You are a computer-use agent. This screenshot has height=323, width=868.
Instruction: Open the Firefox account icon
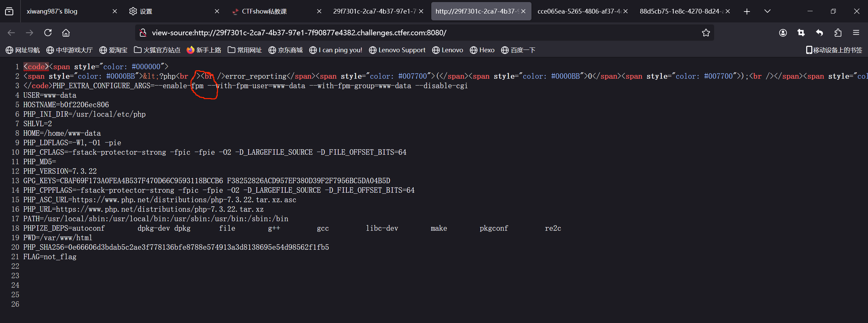coord(783,33)
